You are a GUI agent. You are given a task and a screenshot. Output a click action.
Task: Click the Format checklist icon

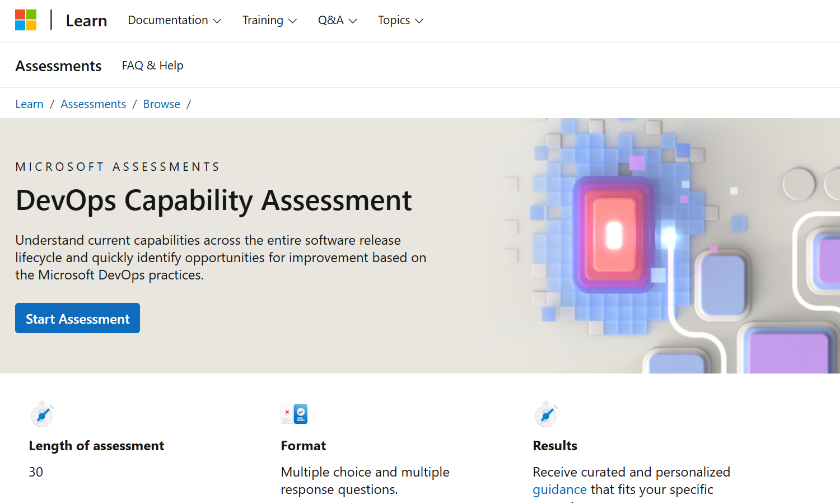[295, 414]
